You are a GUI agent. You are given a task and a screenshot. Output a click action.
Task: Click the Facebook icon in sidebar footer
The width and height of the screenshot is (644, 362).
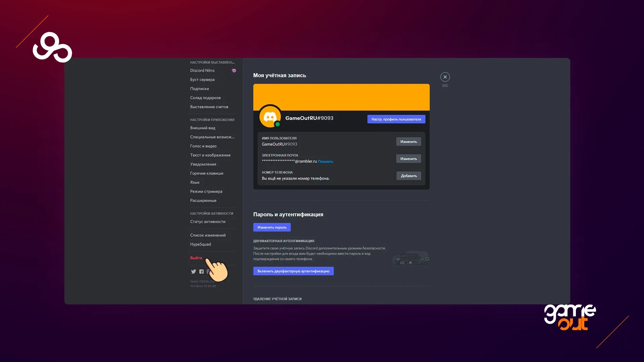[x=201, y=271]
